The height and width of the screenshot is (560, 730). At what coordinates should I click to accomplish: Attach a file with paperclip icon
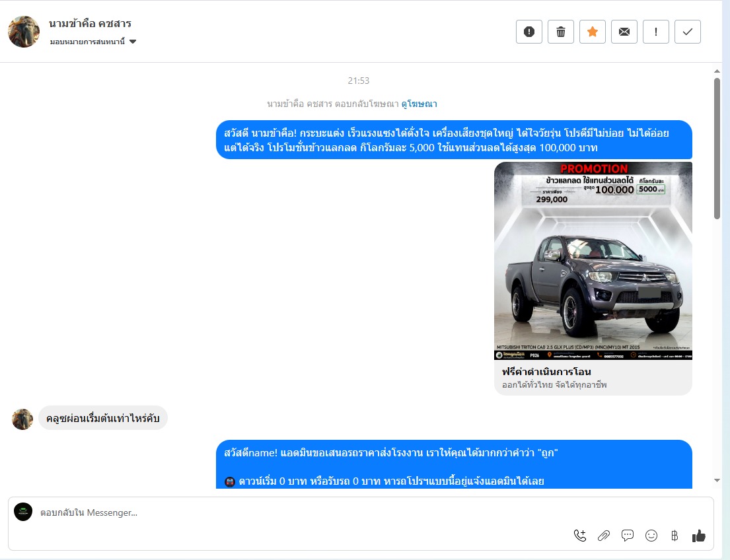point(604,536)
